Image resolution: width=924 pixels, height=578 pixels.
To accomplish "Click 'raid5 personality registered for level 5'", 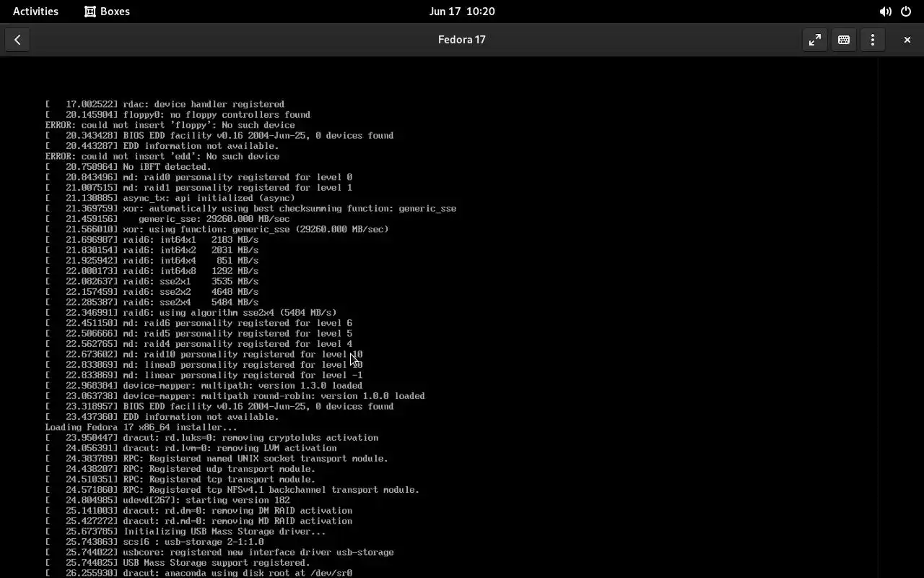I will coord(199,333).
